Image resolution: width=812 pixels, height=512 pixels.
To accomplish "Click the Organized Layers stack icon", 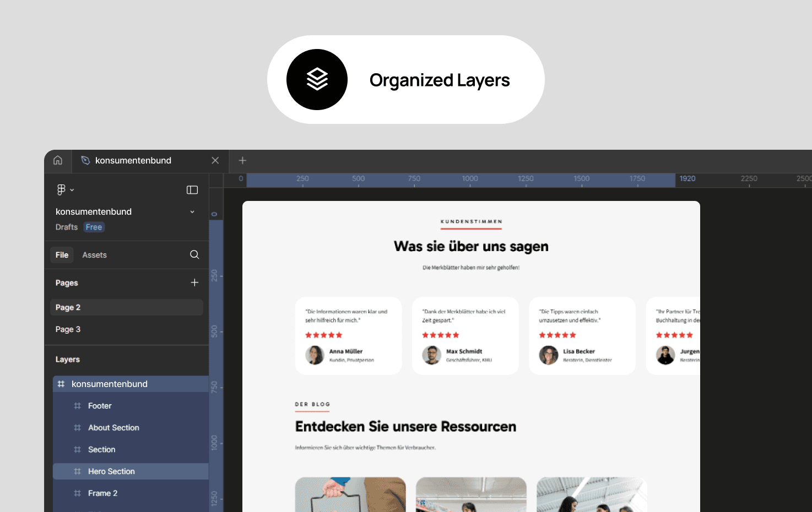I will (x=317, y=79).
